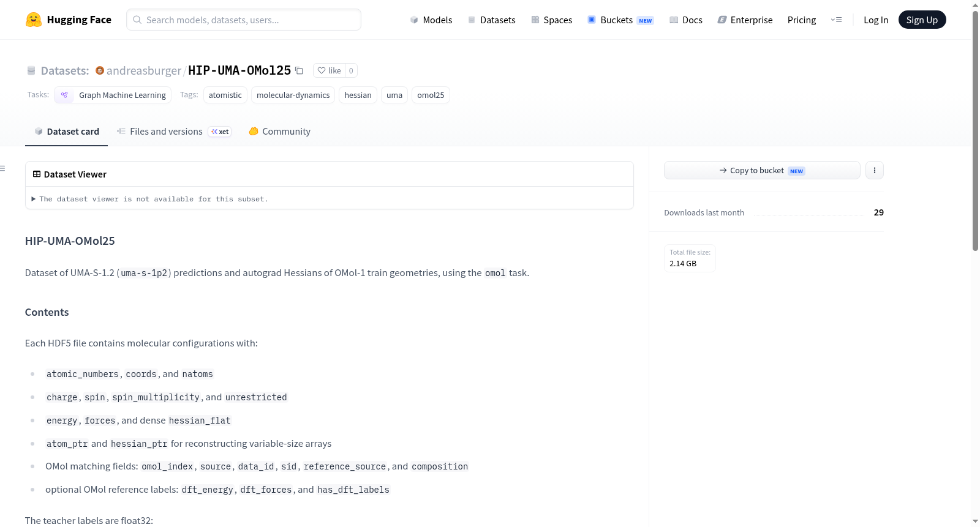Click the reference_source code text

coord(345,466)
